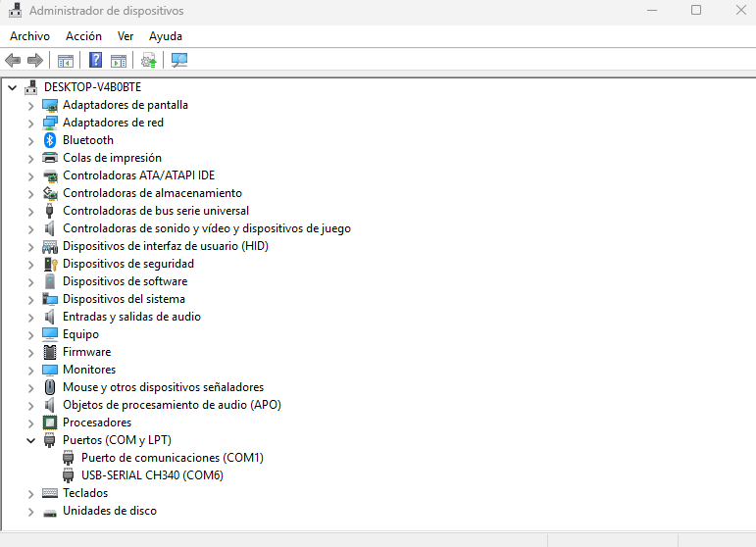756x547 pixels.
Task: Click the blue Help question mark icon
Action: [x=95, y=60]
